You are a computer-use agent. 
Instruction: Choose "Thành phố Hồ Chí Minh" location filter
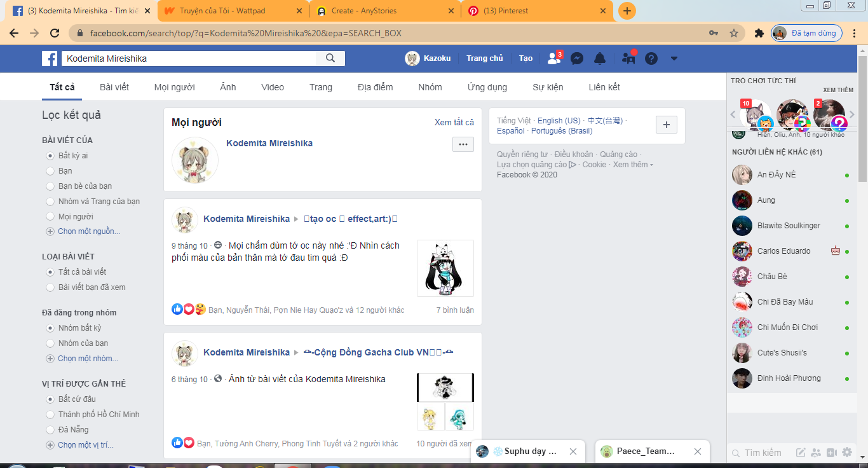pyautogui.click(x=50, y=415)
